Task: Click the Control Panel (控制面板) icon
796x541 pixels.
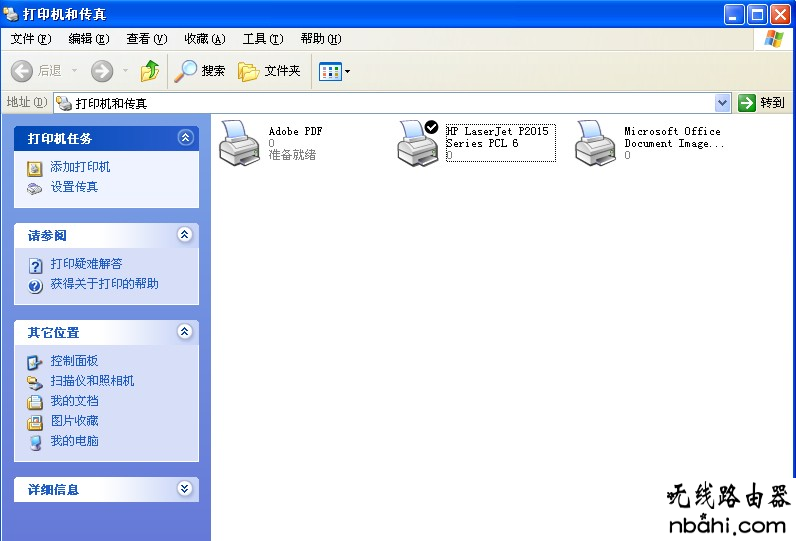Action: (x=35, y=362)
